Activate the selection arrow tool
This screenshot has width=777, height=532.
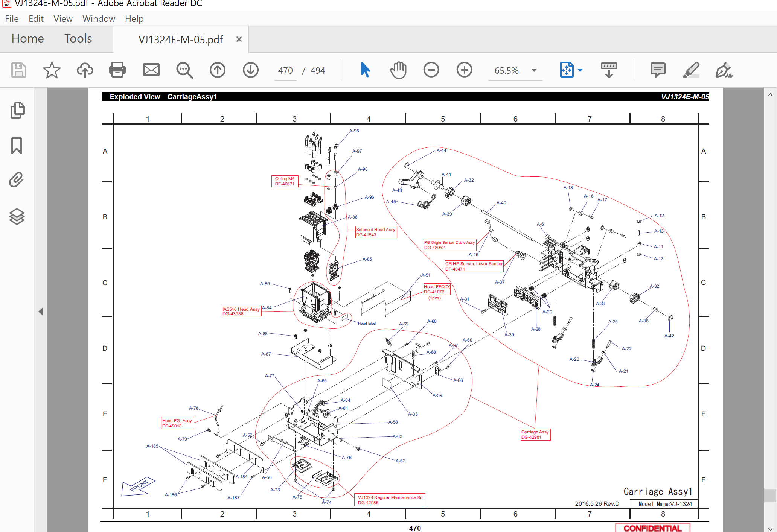pyautogui.click(x=365, y=70)
